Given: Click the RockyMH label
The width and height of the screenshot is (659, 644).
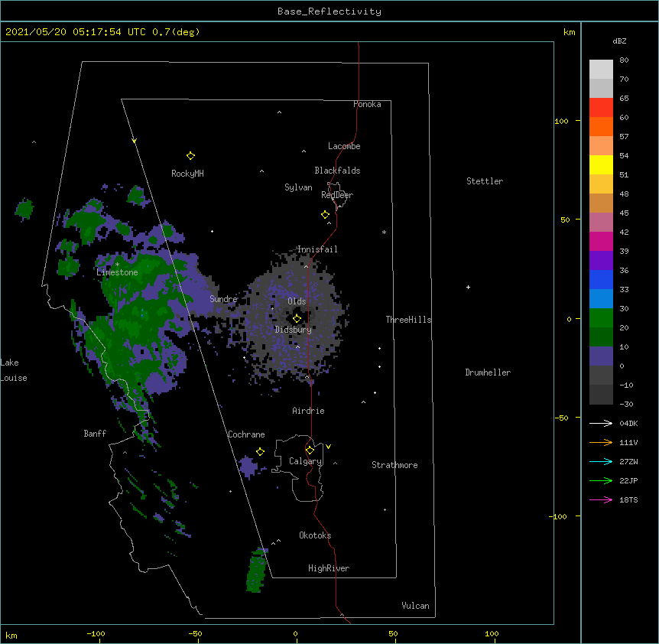Looking at the screenshot, I should point(187,173).
